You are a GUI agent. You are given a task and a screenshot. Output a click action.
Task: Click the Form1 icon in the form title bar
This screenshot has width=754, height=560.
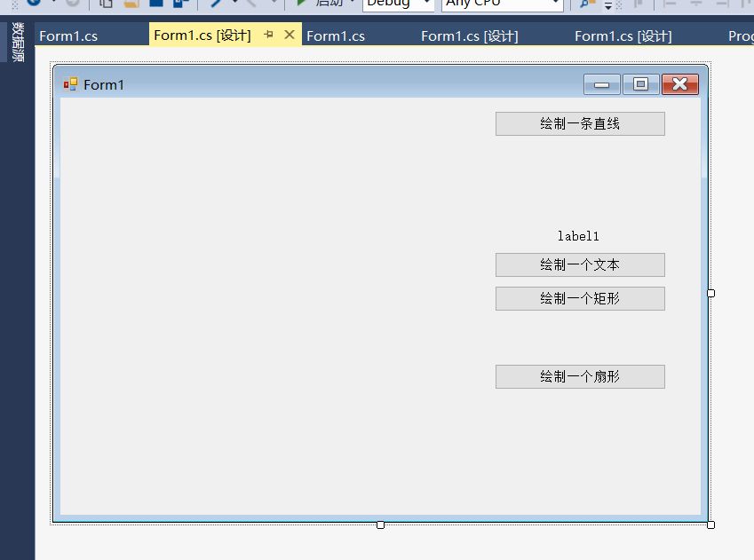pos(70,84)
